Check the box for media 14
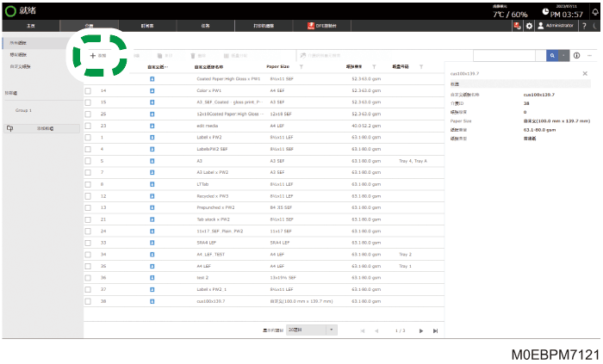Image resolution: width=603 pixels, height=364 pixels. 88,91
